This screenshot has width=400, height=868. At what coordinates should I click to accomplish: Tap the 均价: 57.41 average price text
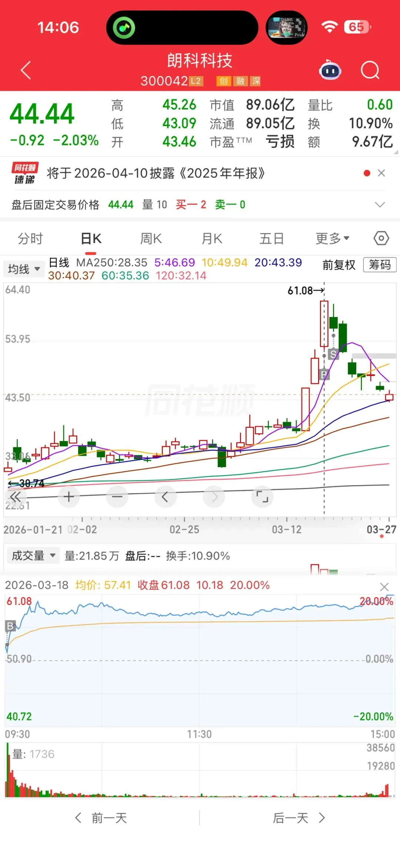click(103, 585)
